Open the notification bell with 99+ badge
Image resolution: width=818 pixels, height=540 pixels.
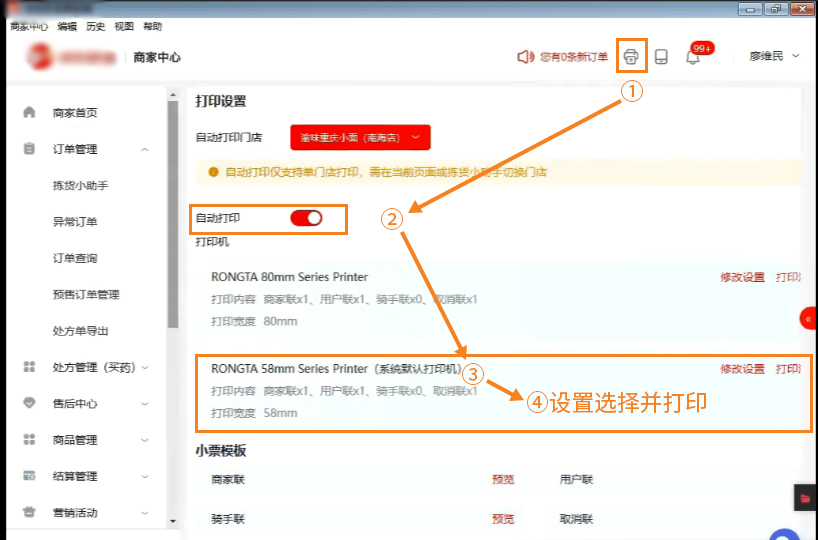692,57
